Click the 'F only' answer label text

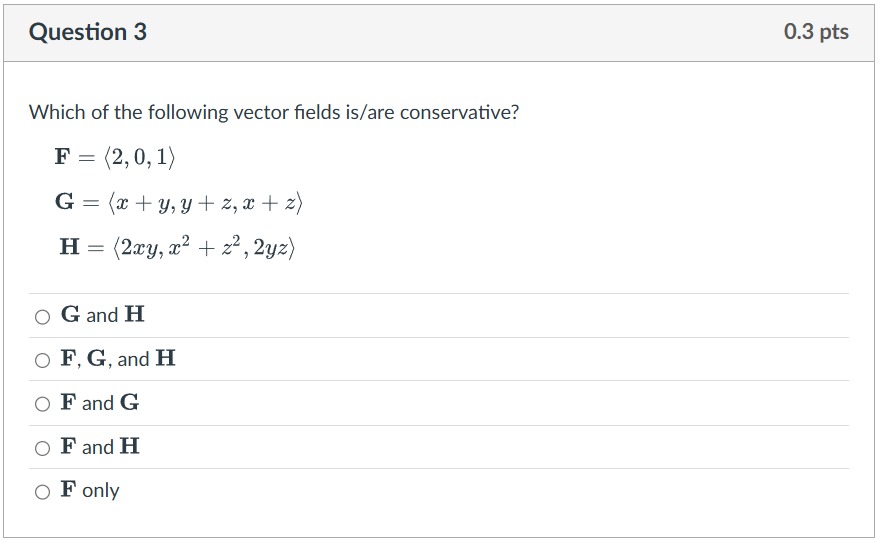click(x=90, y=490)
